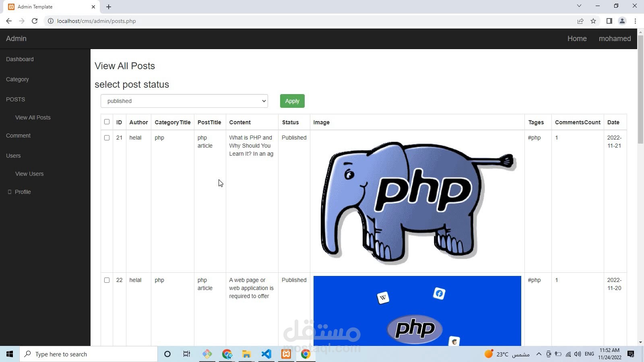Screen dimensions: 644x362
Task: Click View All Posts in sidebar
Action: [x=33, y=117]
